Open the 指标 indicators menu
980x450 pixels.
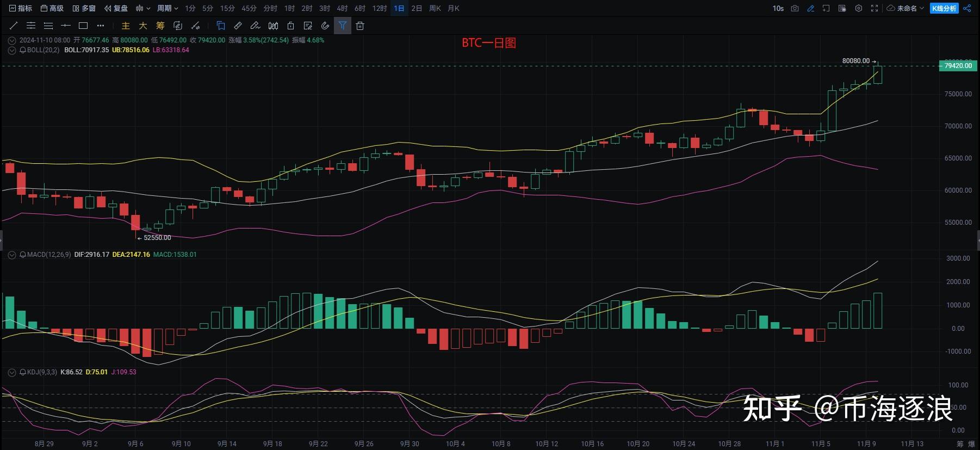coord(21,8)
